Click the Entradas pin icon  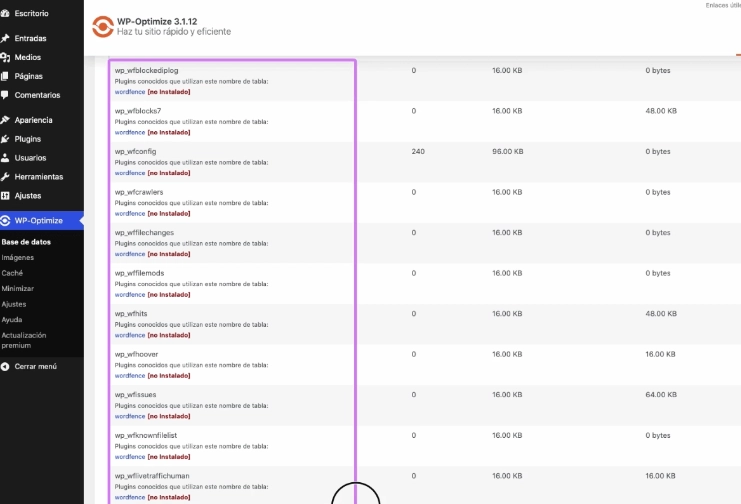(5, 38)
